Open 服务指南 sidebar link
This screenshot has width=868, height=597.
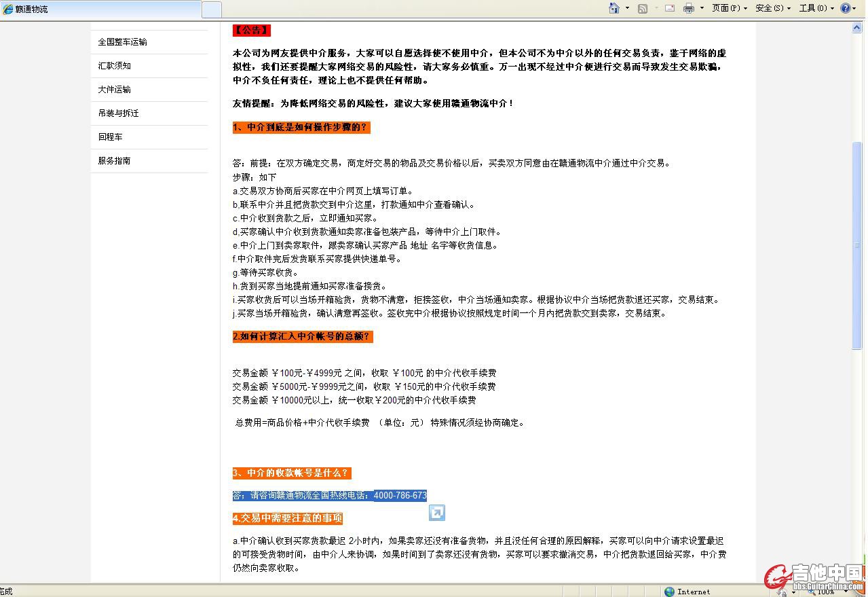click(114, 161)
